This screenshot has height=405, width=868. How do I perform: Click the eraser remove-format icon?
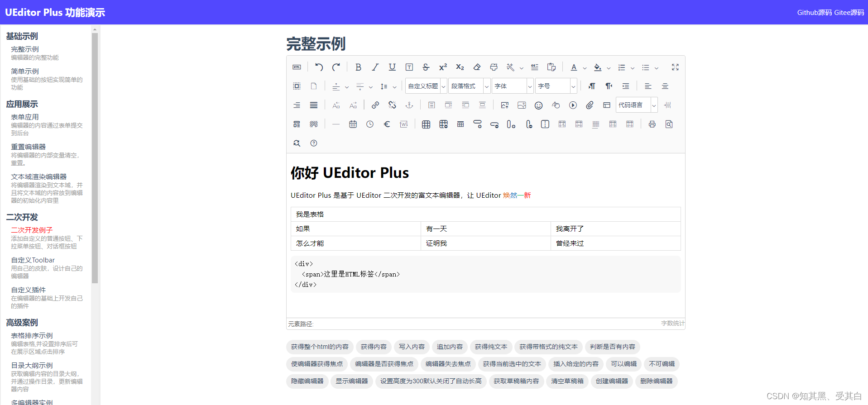coord(477,67)
